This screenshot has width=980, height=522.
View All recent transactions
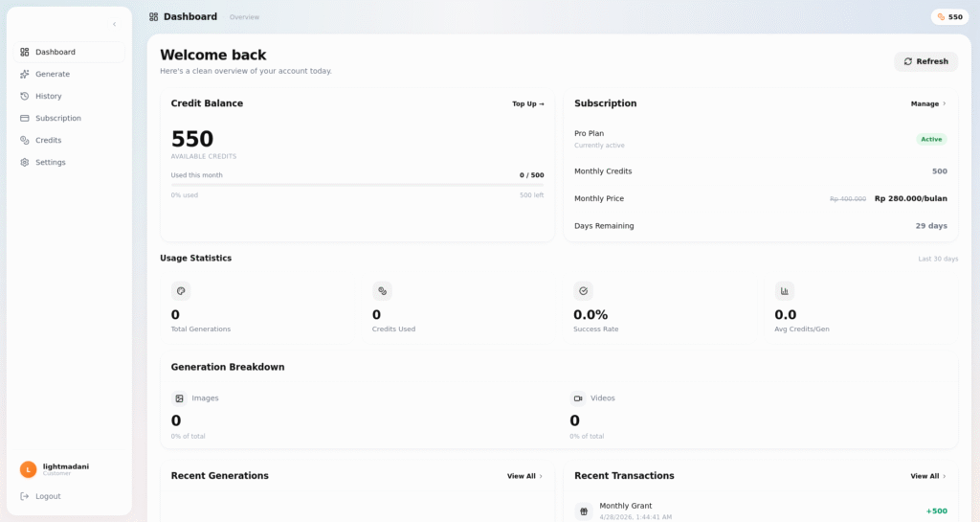[927, 476]
